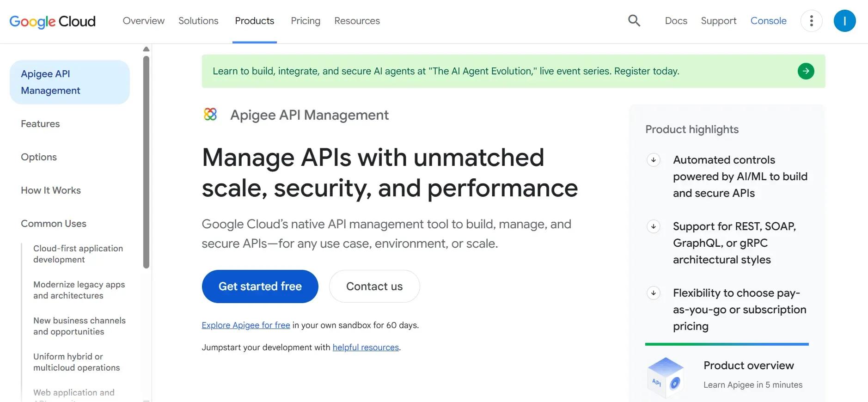Expand the Automated controls highlight arrow
Image resolution: width=868 pixels, height=402 pixels.
pos(653,160)
